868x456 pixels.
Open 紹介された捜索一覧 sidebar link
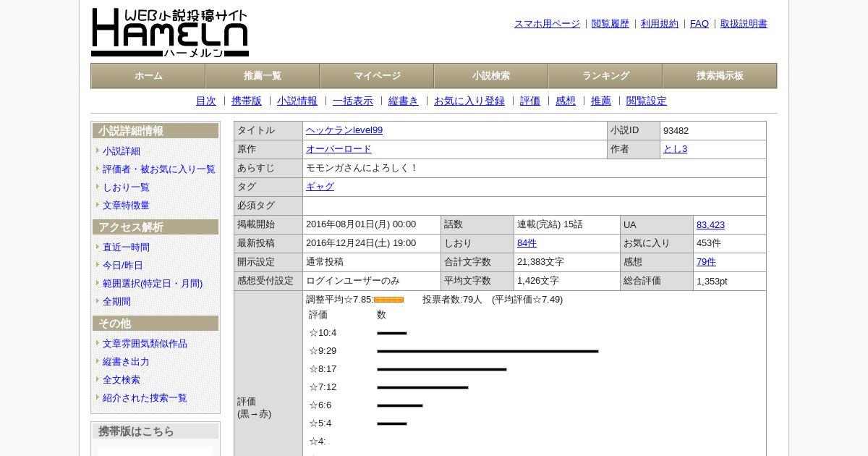coord(145,398)
